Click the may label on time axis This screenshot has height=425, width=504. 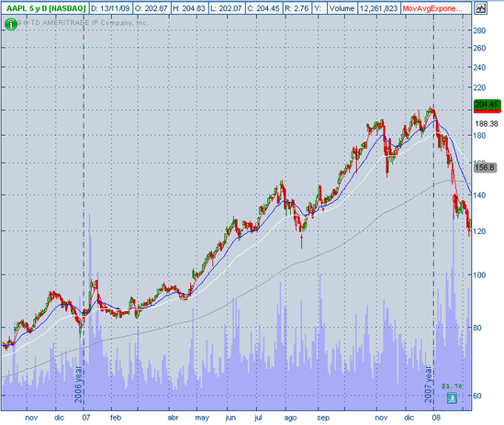(202, 418)
